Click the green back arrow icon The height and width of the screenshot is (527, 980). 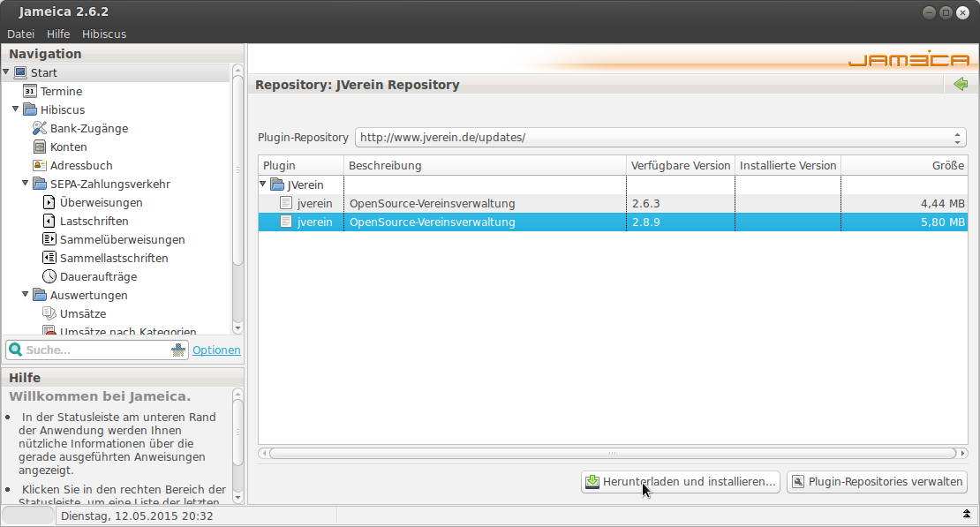tap(961, 84)
